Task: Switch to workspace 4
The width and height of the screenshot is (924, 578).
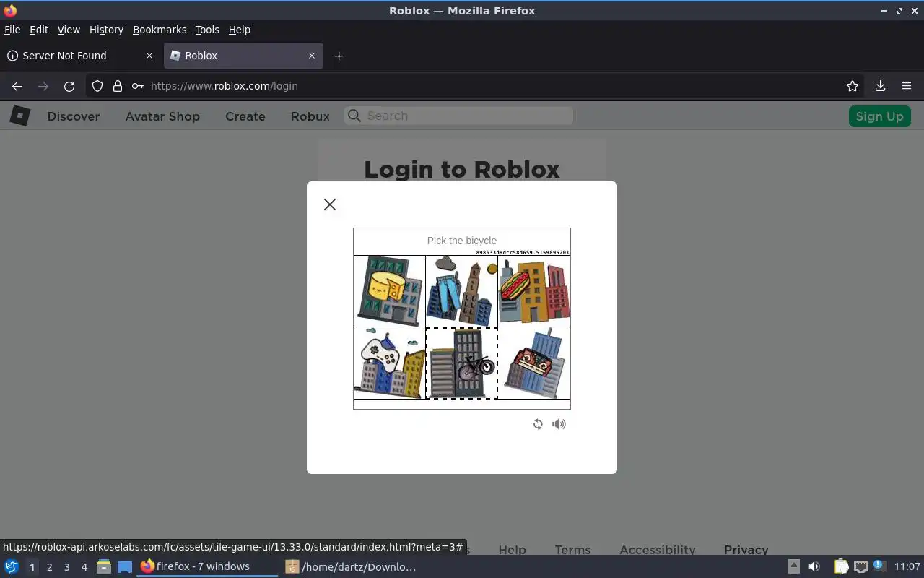Action: coord(84,567)
